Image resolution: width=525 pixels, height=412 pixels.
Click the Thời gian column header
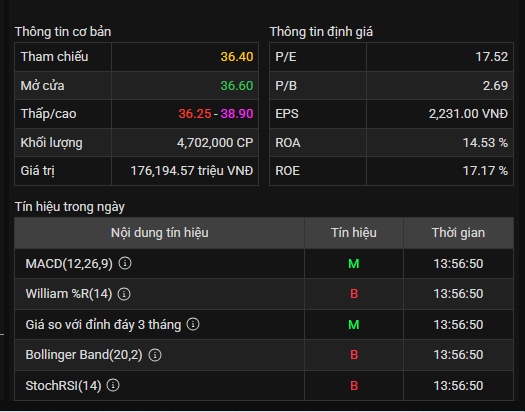pyautogui.click(x=458, y=233)
